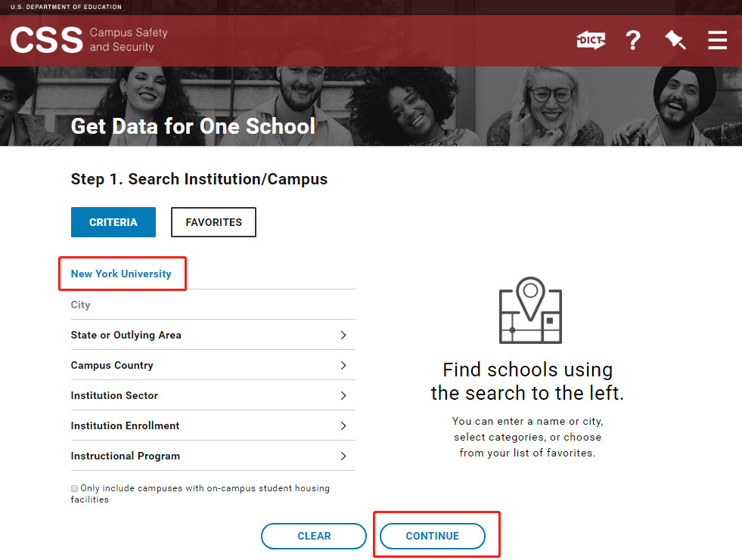
Task: Click the gavel icon in header
Action: [675, 40]
